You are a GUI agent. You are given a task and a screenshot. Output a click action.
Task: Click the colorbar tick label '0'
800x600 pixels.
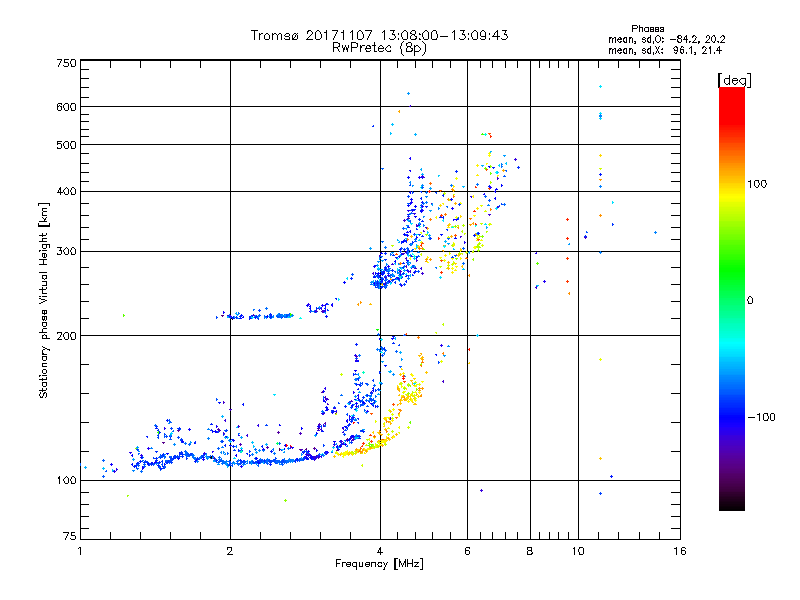750,300
